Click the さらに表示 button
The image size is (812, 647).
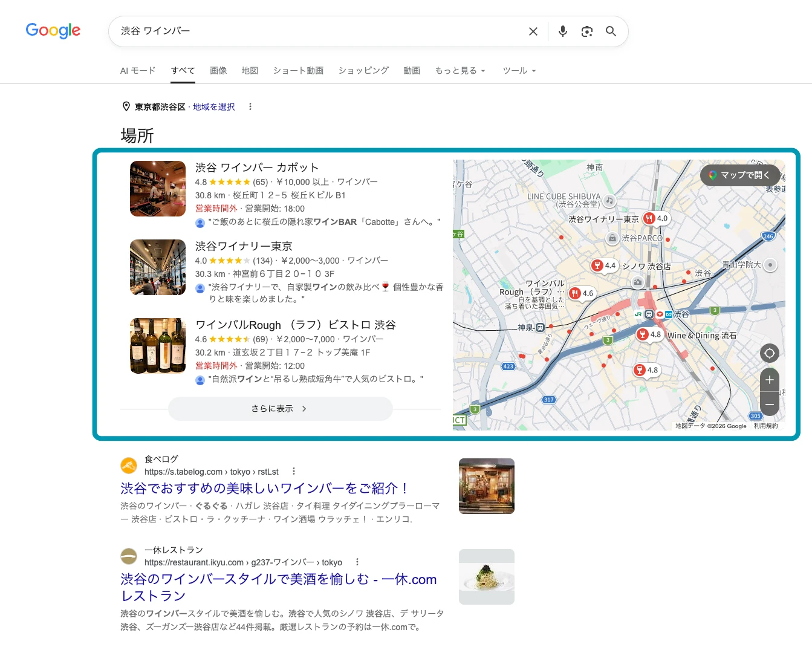[x=281, y=409]
